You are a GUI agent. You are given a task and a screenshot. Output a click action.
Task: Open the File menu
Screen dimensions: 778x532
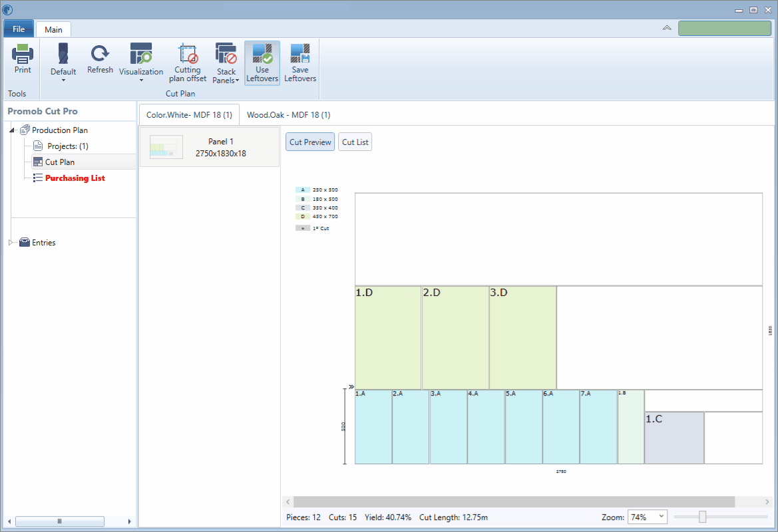pyautogui.click(x=19, y=29)
